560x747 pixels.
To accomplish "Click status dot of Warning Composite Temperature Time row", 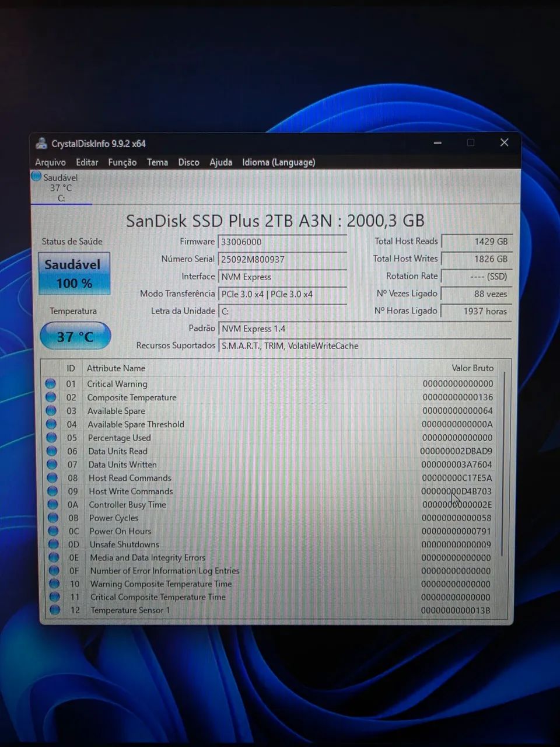I will (54, 584).
